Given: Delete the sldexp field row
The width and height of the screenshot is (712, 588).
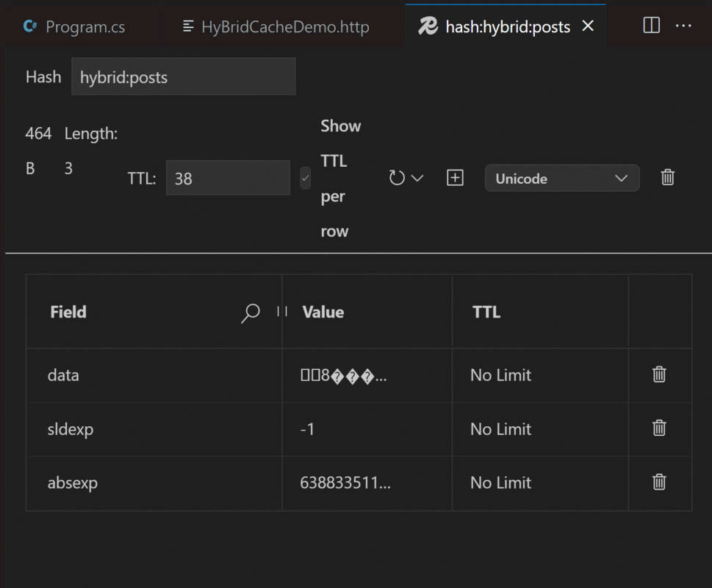Looking at the screenshot, I should pos(659,429).
